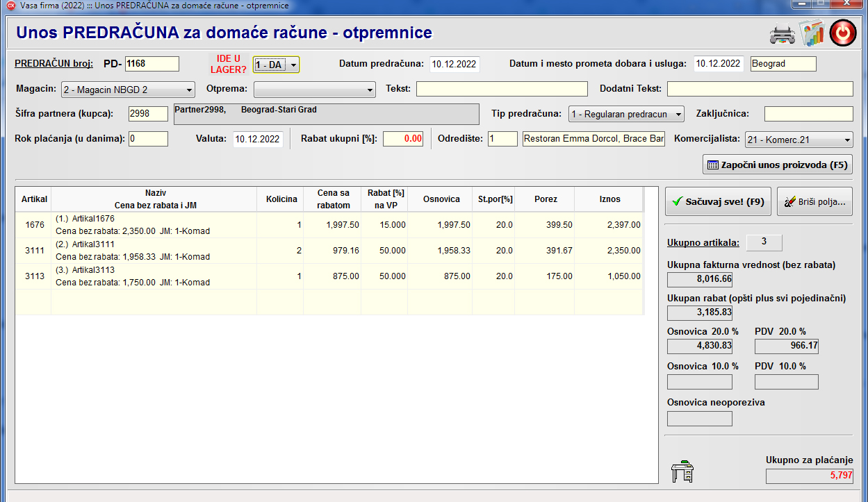Screen dimensions: 868x502
Task: Click the Rok plaćanja days field
Action: point(148,139)
